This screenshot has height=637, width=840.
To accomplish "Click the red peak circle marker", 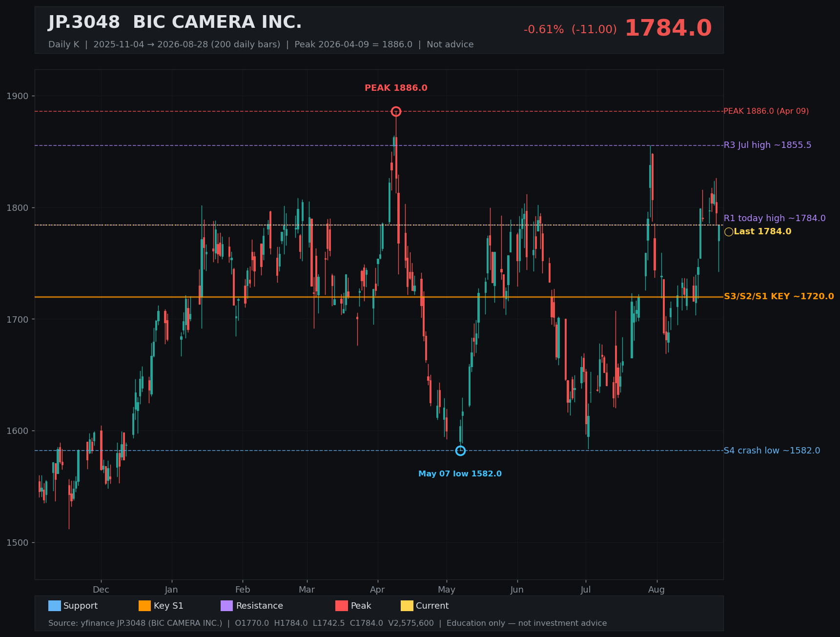I will [396, 111].
